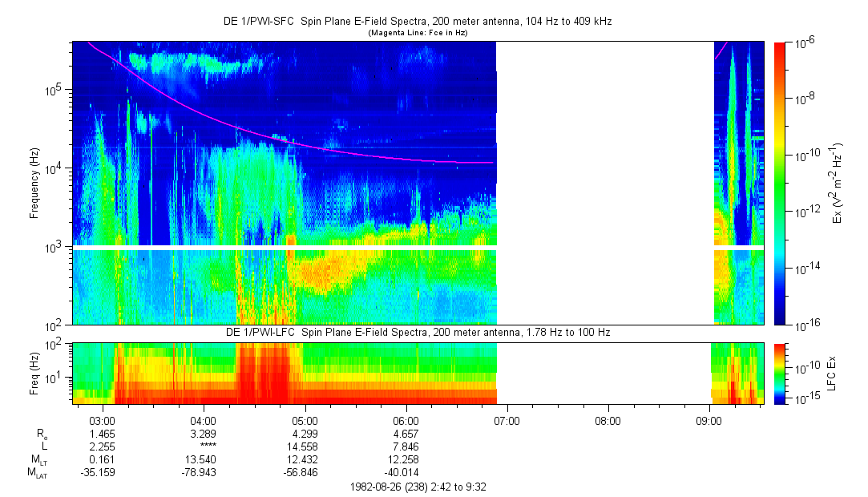
Task: Select the Frequency (Hz) y-axis label
Action: (x=34, y=184)
